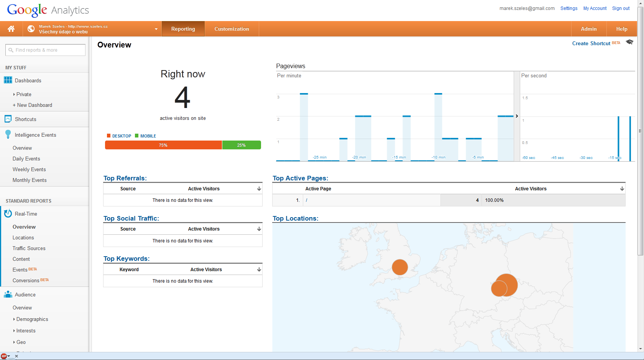Click the Shortcuts icon

point(8,119)
